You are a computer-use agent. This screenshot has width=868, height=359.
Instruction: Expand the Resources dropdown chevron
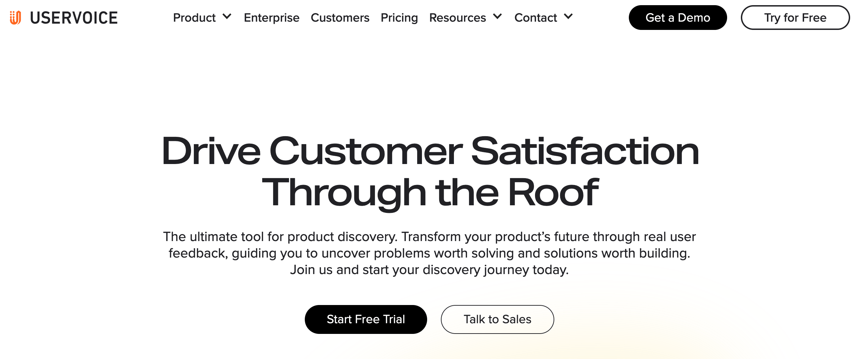click(x=497, y=17)
